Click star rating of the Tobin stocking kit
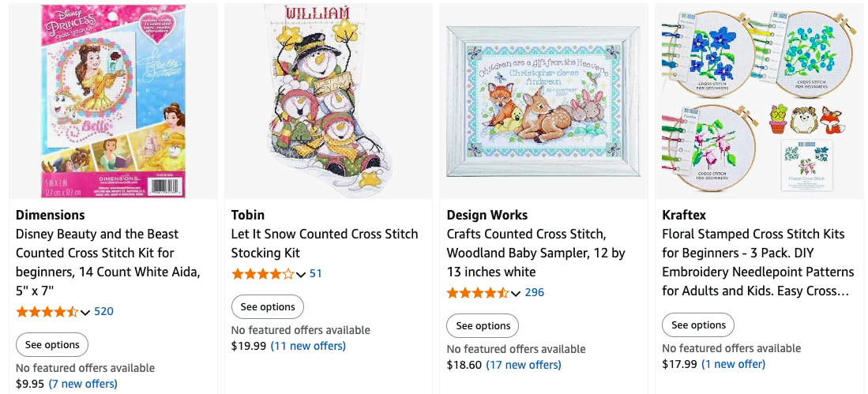This screenshot has height=394, width=868. pyautogui.click(x=262, y=274)
